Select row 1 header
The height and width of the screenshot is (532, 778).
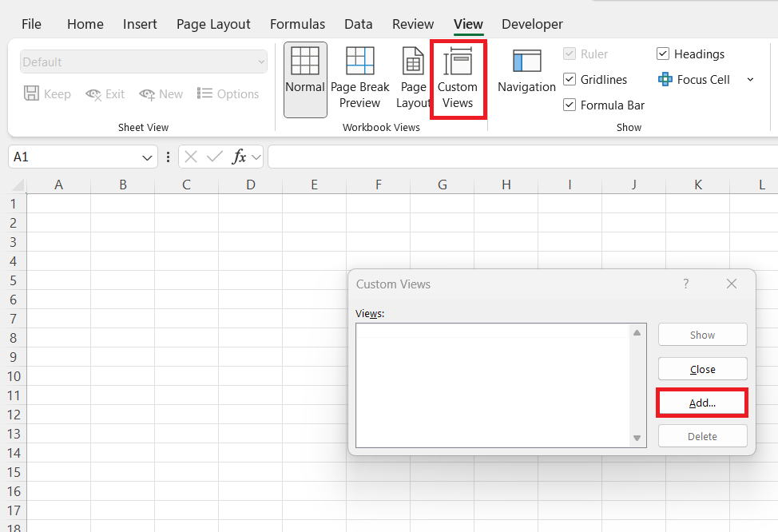point(14,204)
